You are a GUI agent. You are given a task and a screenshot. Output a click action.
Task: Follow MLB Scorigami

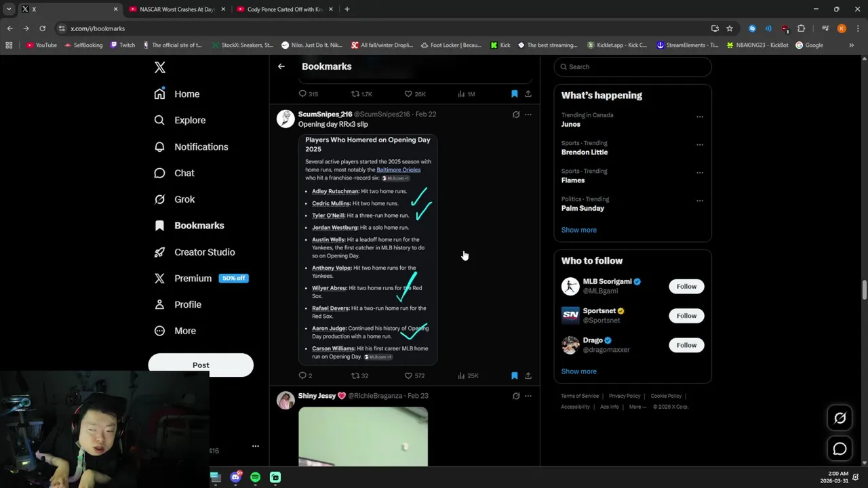coord(686,286)
